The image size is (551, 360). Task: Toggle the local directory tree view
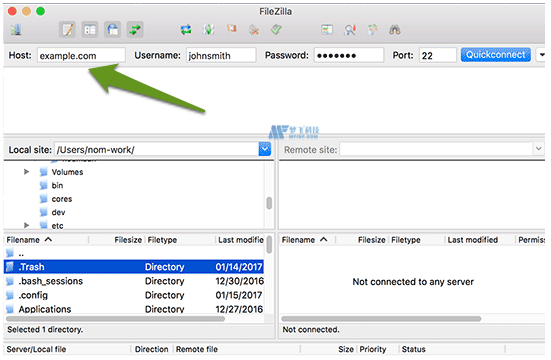(90, 30)
